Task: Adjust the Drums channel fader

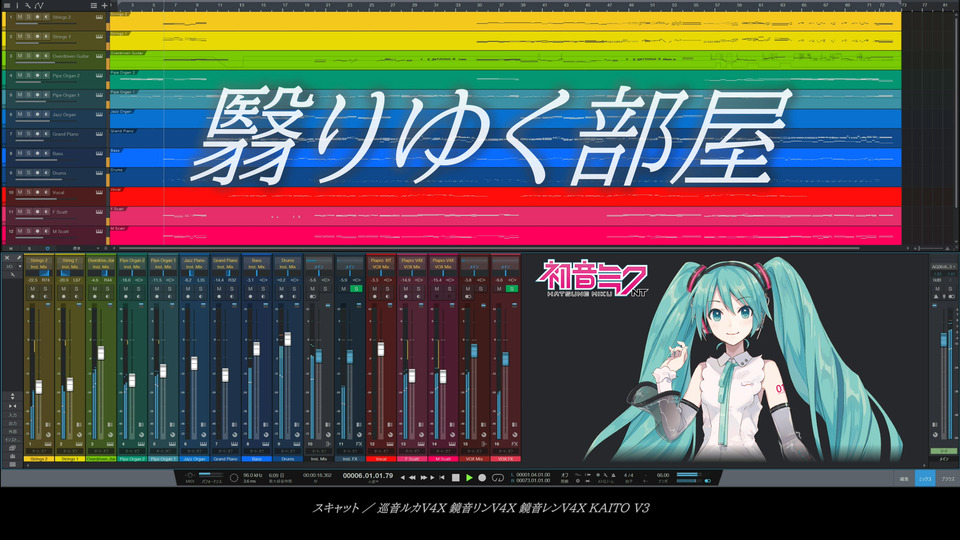Action: 288,339
